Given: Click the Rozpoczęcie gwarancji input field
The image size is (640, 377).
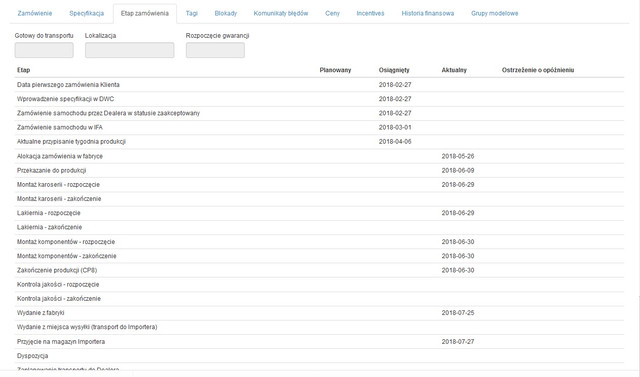Looking at the screenshot, I should [215, 50].
